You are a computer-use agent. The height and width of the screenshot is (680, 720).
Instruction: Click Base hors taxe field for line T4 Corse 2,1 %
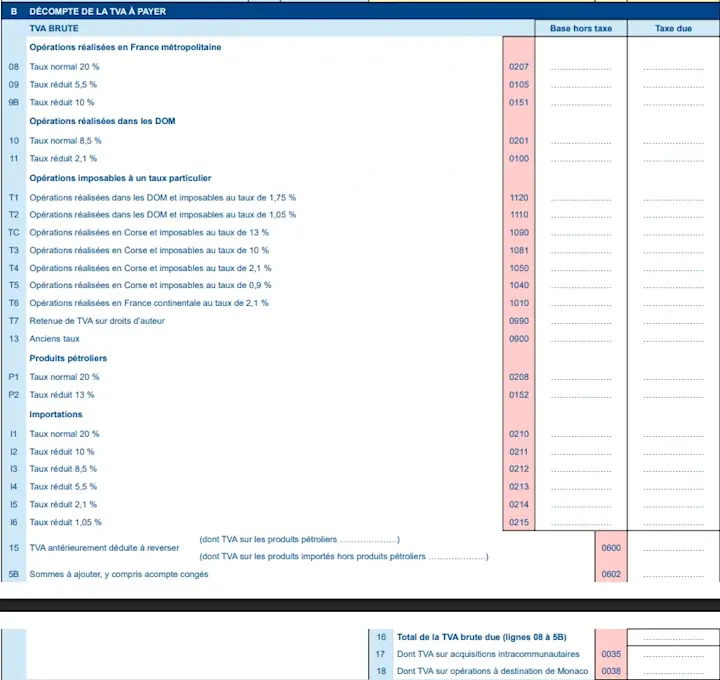click(x=581, y=268)
